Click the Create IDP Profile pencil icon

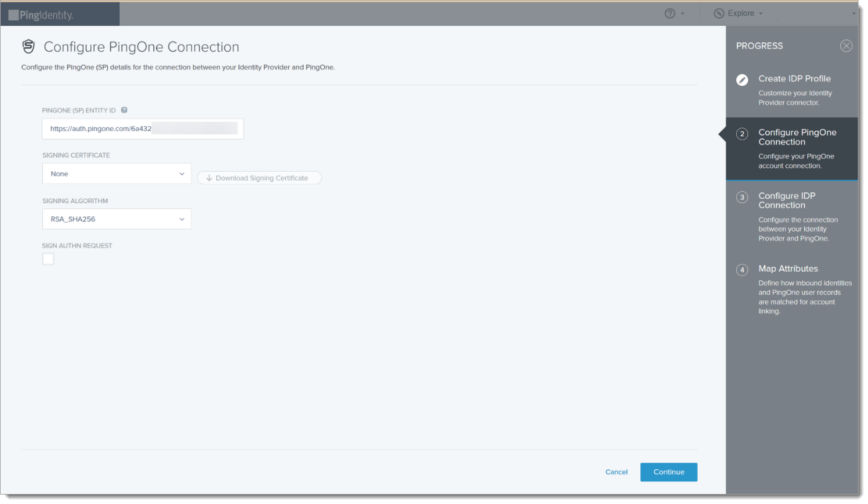742,79
